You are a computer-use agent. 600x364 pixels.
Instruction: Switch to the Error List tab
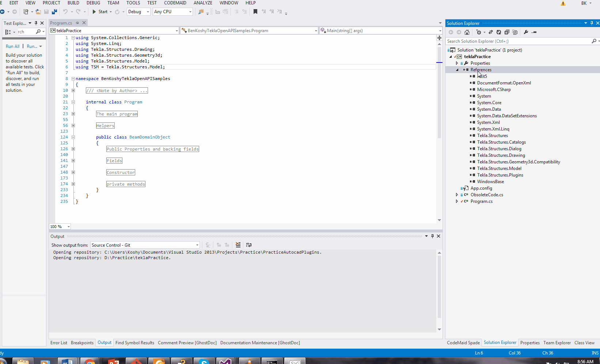tap(58, 342)
